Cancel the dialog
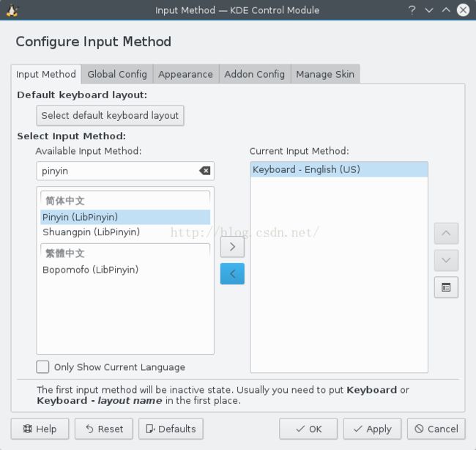The height and width of the screenshot is (450, 476). pyautogui.click(x=436, y=429)
